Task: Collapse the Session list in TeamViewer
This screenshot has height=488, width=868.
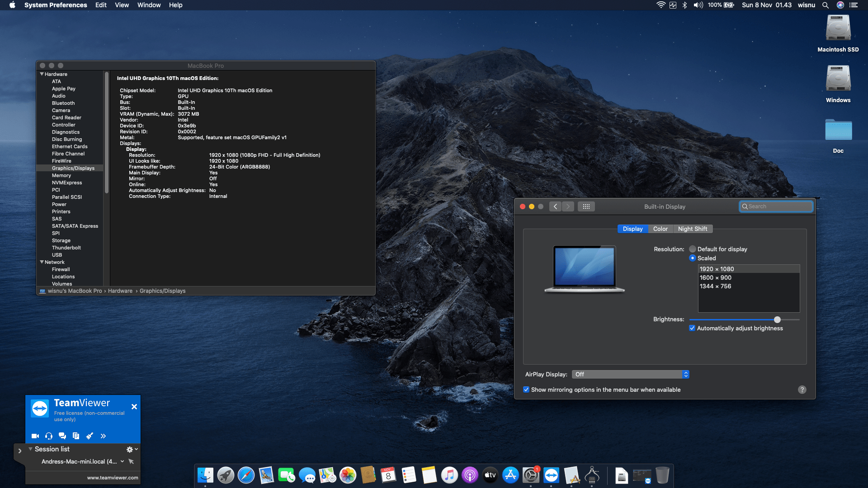Action: click(30, 449)
